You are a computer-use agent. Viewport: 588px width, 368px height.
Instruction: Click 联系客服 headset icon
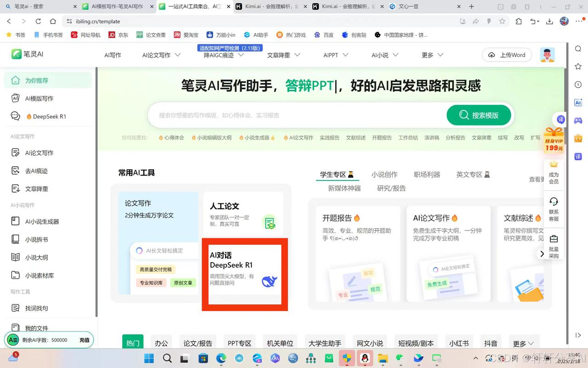[554, 201]
